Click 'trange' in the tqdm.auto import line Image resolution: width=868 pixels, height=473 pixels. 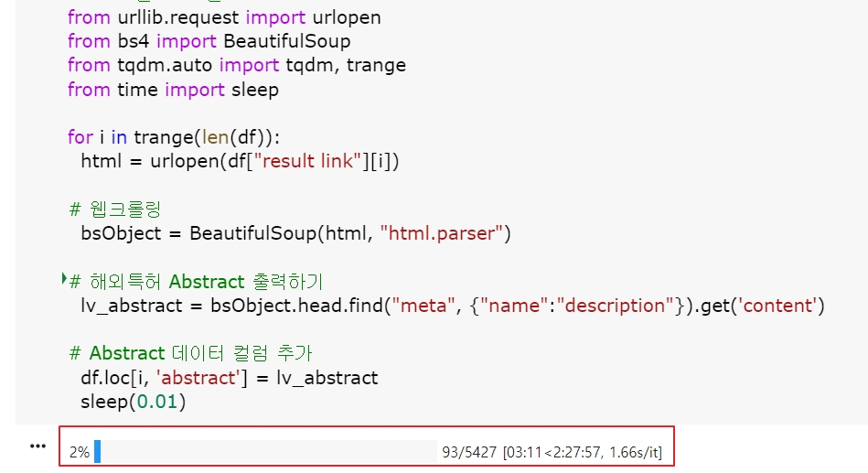(x=376, y=65)
